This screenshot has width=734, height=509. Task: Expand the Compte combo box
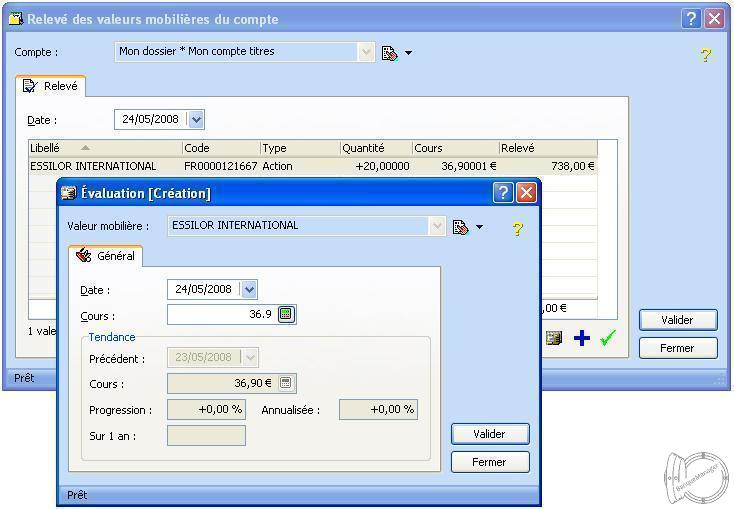(366, 52)
